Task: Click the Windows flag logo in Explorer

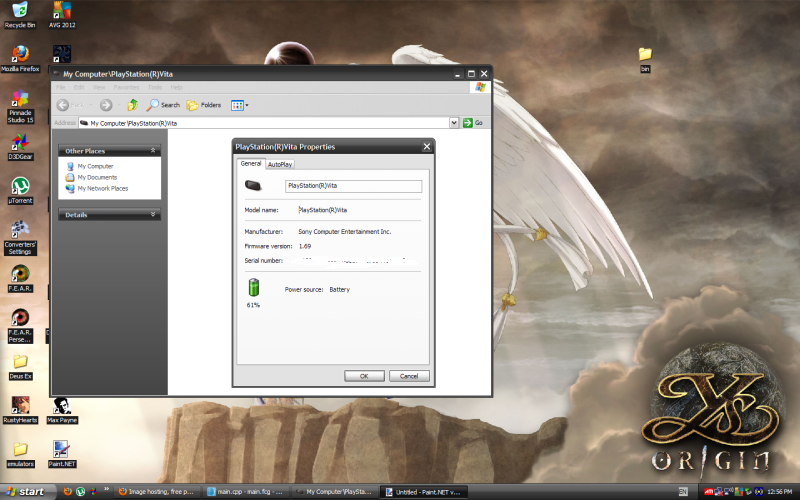Action: point(480,87)
